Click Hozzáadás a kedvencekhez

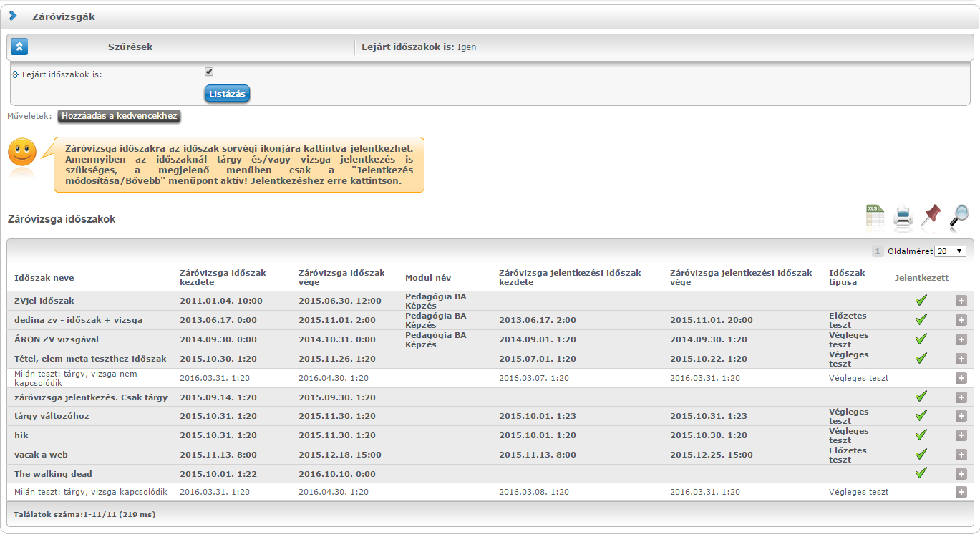[x=119, y=116]
